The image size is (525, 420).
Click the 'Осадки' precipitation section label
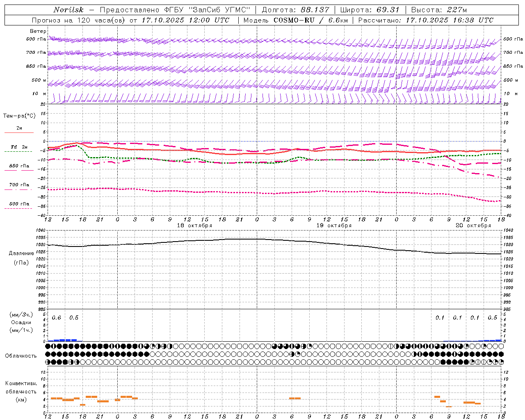[21, 322]
